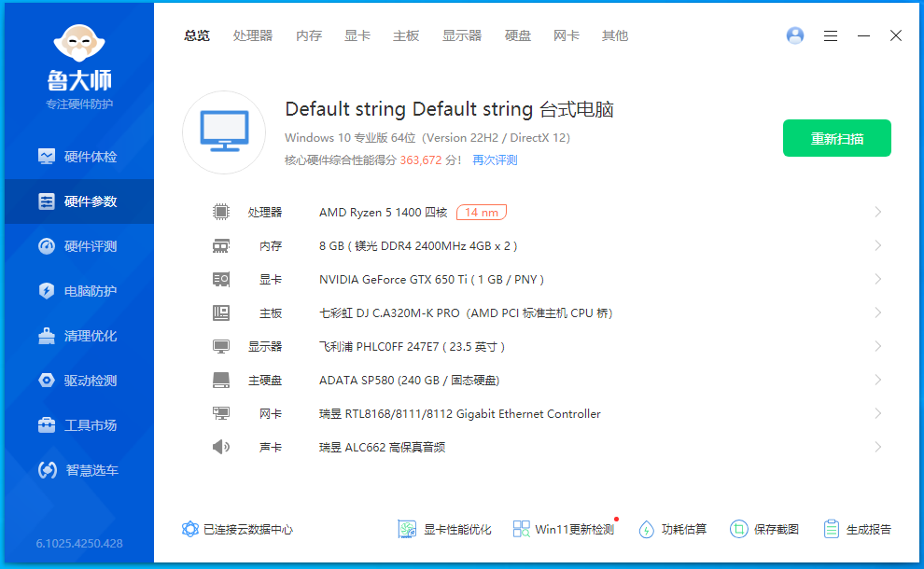Switch to the 硬盘 tab

(x=518, y=35)
